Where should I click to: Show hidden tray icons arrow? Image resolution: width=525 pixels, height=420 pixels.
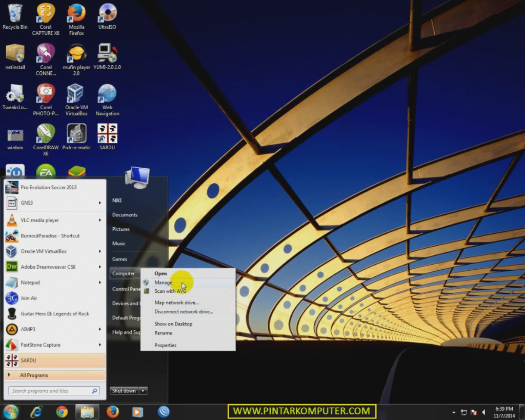click(454, 412)
